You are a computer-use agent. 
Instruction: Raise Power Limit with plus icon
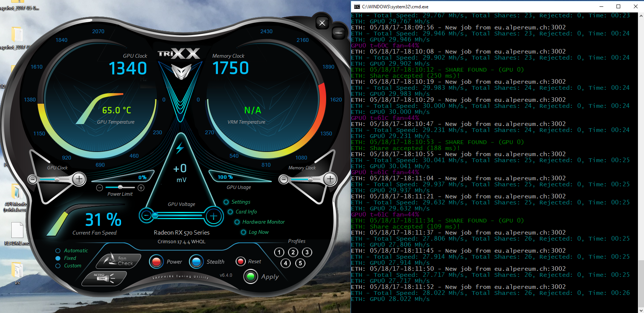(141, 188)
